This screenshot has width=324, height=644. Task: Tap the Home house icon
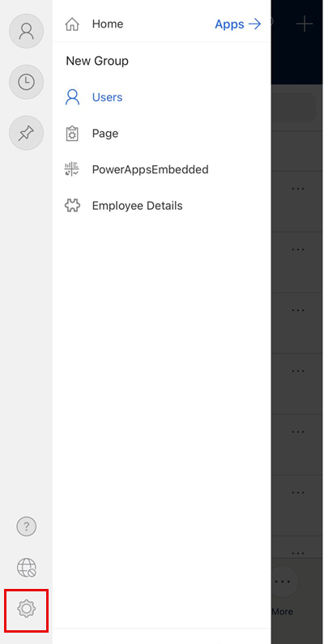click(x=72, y=24)
